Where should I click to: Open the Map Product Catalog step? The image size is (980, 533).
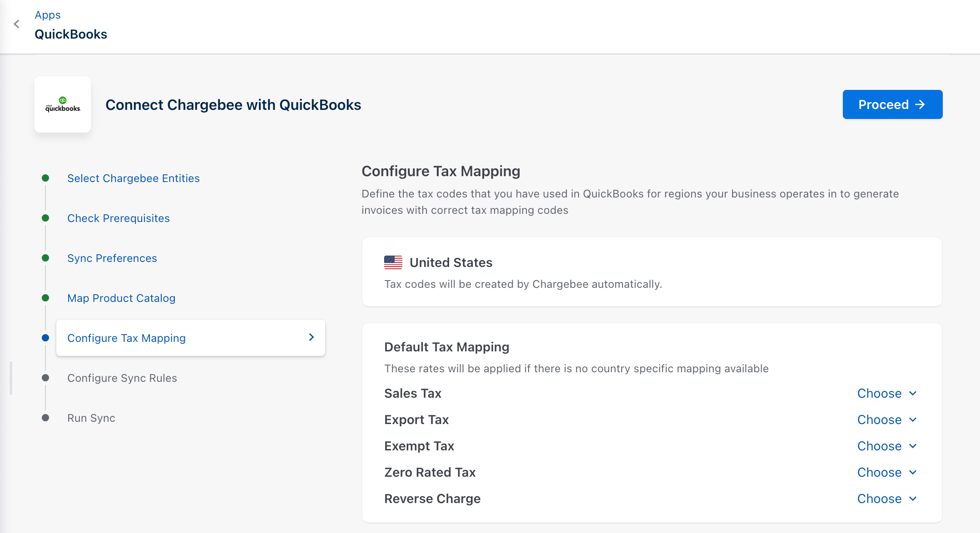coord(121,298)
